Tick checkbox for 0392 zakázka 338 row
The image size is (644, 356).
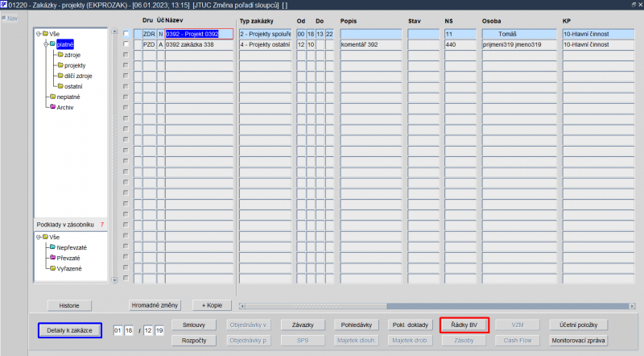(x=126, y=44)
